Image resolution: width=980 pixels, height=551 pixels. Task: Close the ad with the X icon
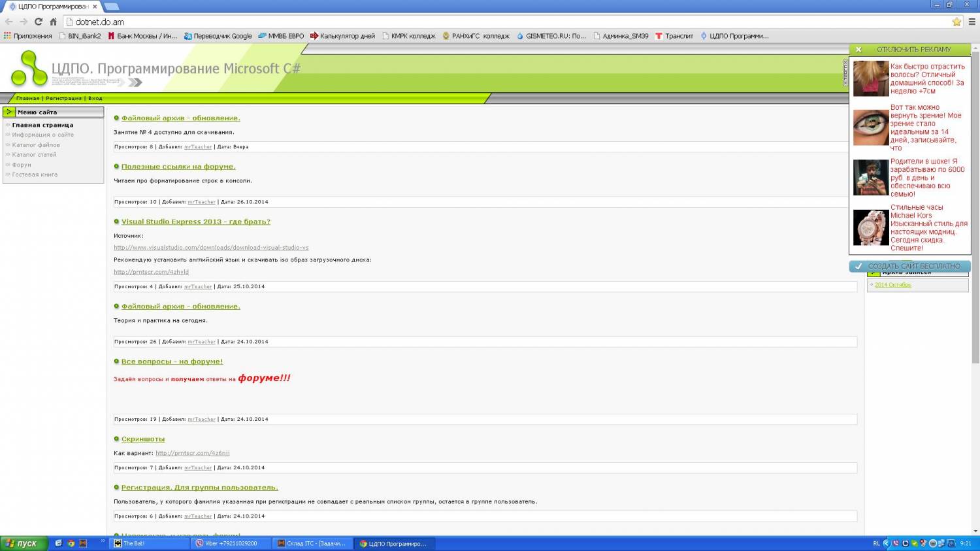(858, 50)
